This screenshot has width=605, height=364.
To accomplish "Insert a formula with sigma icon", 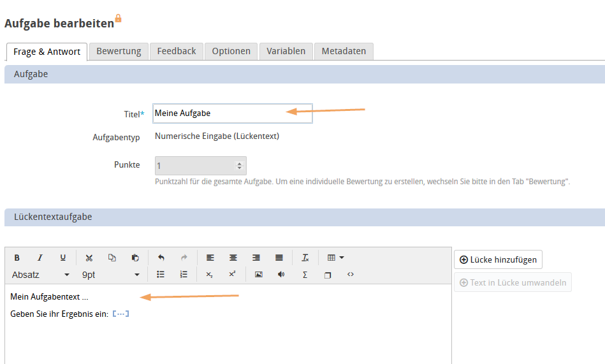I will point(305,275).
